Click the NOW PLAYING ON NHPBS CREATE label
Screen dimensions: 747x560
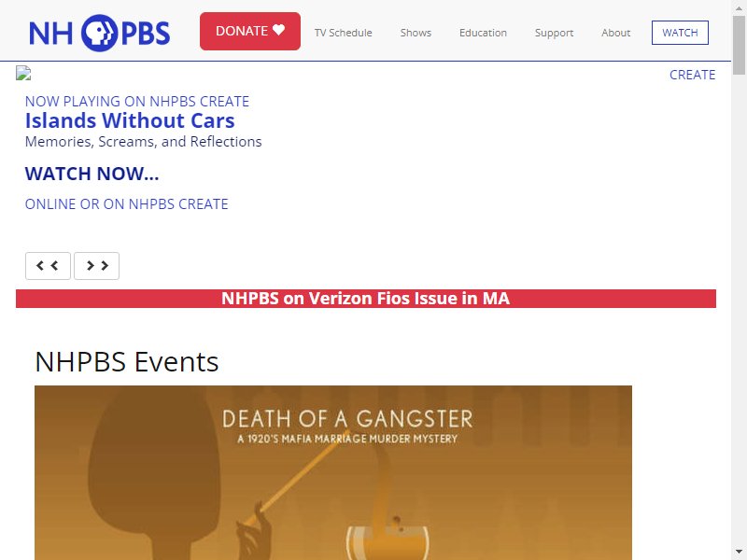pyautogui.click(x=137, y=102)
